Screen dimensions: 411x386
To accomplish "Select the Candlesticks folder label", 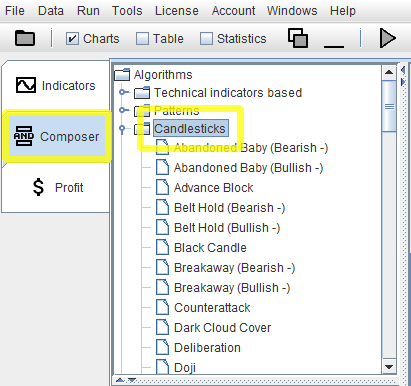I will point(190,129).
